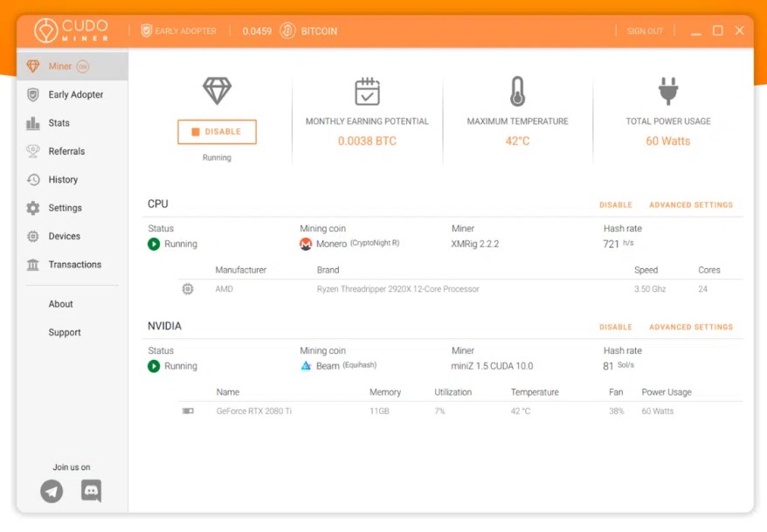Click the 60 Watts total power value

click(668, 141)
